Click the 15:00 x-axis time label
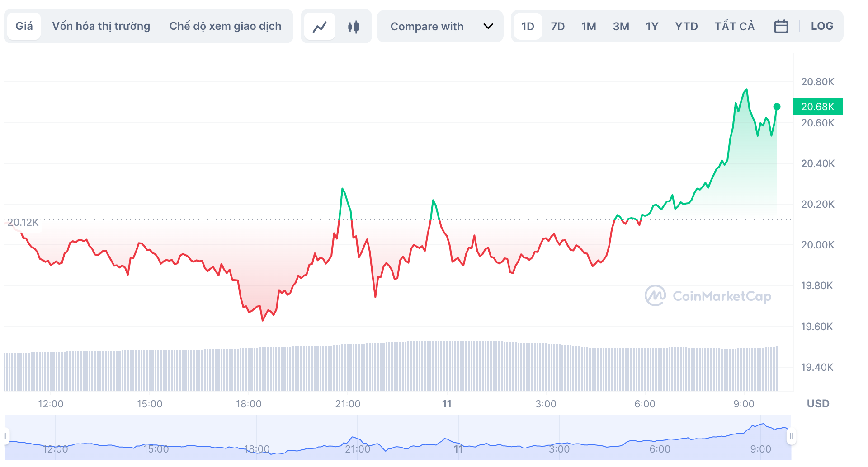The image size is (868, 467). point(150,404)
